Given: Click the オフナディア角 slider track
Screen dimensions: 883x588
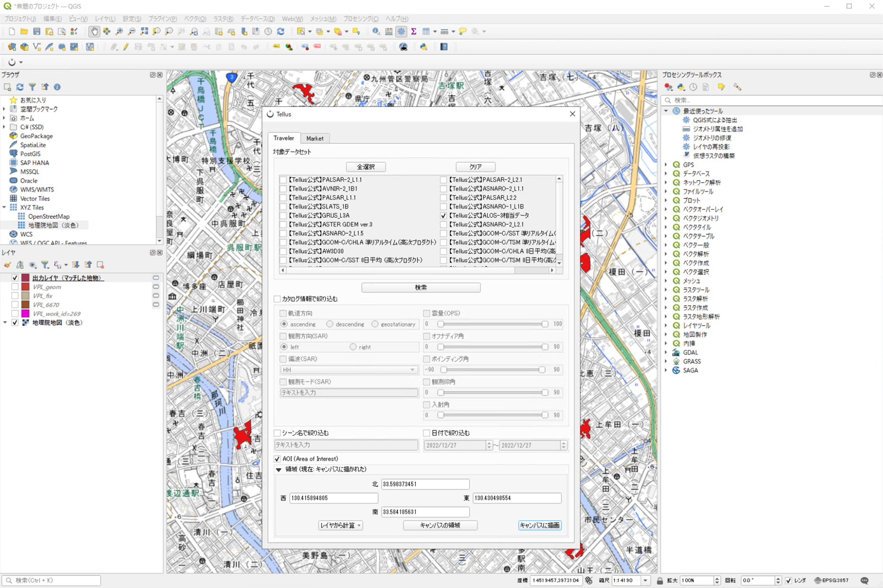Looking at the screenshot, I should pyautogui.click(x=493, y=347).
